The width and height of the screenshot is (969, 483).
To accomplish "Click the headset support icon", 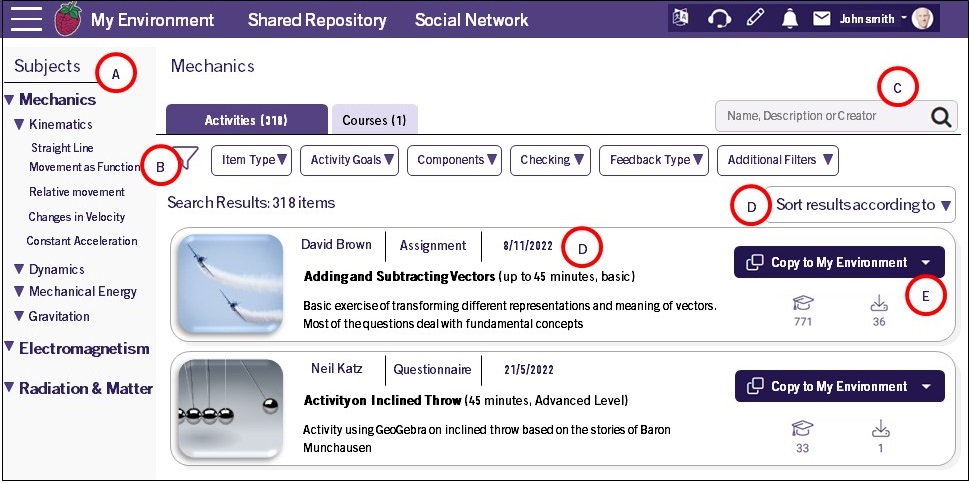I will [718, 19].
